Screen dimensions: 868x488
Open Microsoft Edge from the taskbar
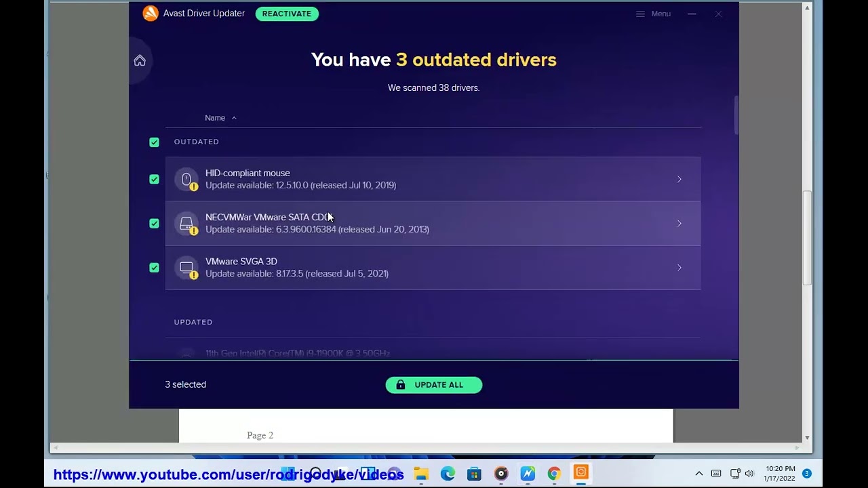coord(448,474)
